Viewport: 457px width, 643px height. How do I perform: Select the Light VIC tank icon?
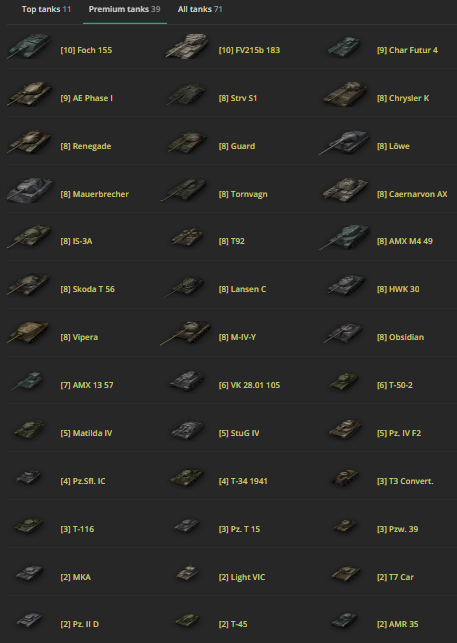click(187, 573)
